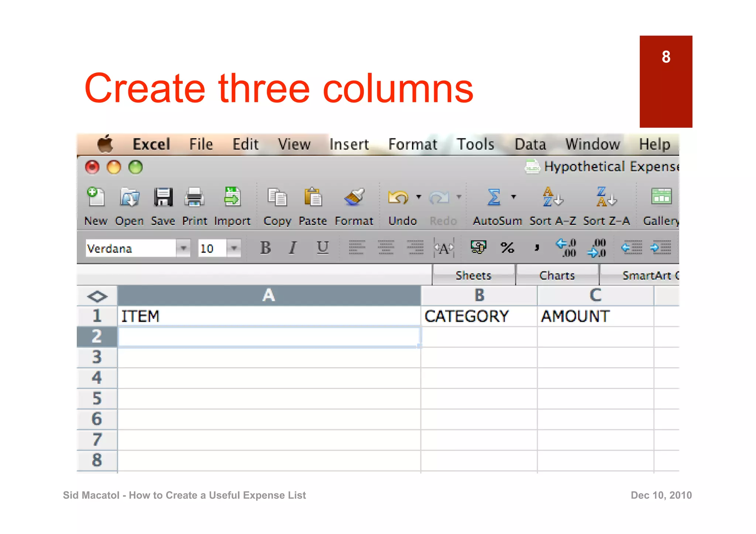Select row 1 header
The image size is (756, 534).
point(97,316)
